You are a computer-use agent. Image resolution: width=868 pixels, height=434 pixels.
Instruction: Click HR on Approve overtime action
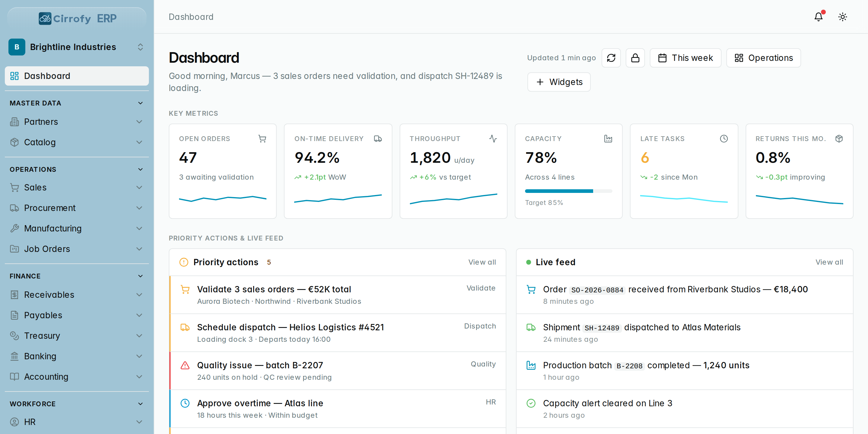point(491,402)
